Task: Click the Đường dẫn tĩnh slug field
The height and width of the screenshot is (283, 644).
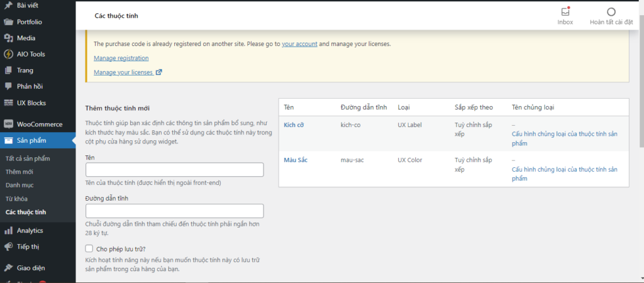Action: point(174,211)
